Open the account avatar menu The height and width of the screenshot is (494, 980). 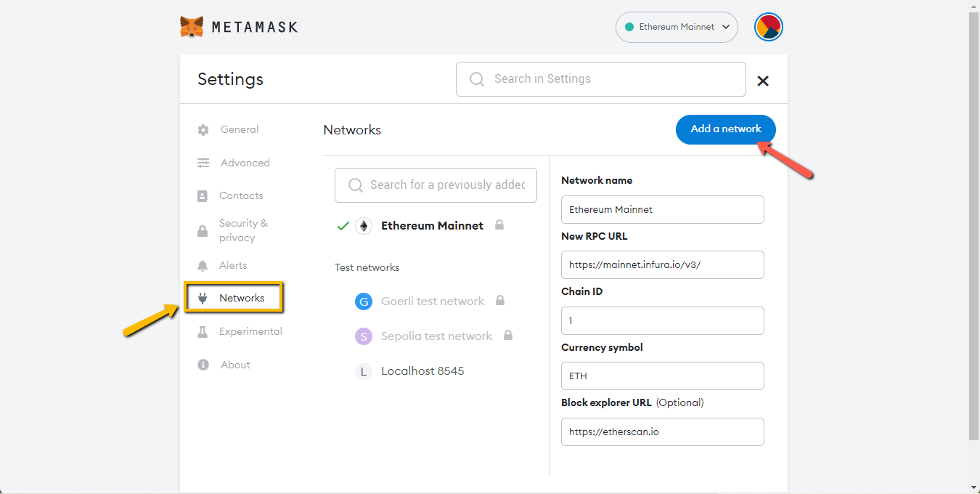coord(769,27)
